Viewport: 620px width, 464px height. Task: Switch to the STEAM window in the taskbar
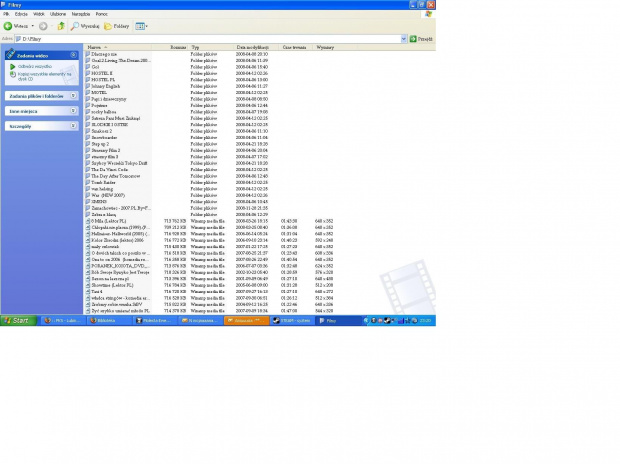[293, 320]
